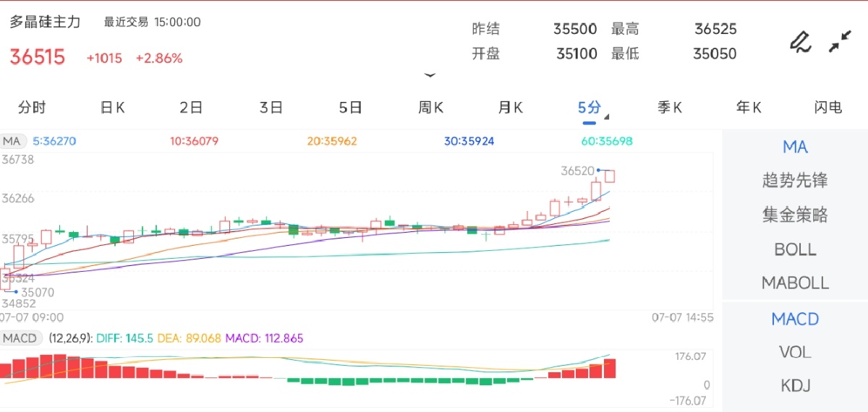Expand the quote details chevron below header
The image size is (868, 412).
tap(430, 74)
